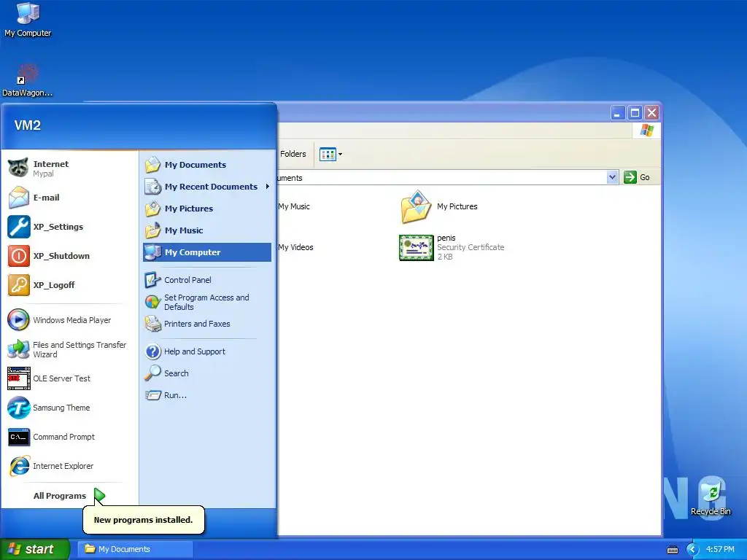
Task: Expand My Recent Documents submenu arrow
Action: [x=268, y=187]
